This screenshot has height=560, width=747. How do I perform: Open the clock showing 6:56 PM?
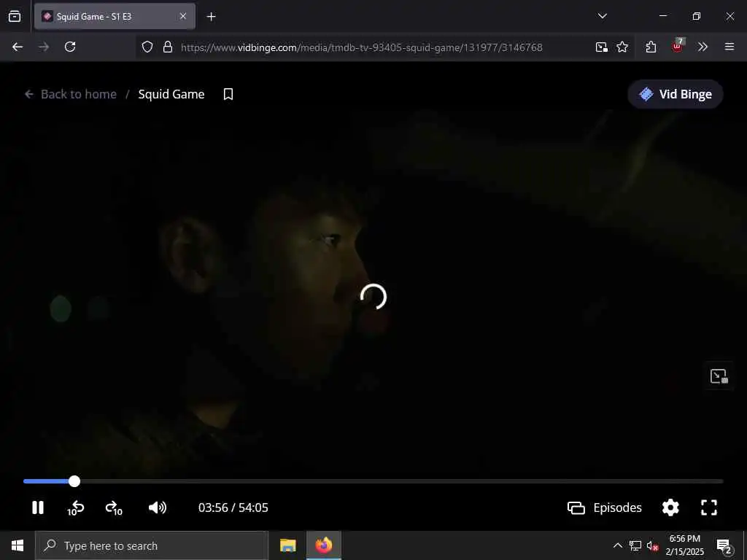pos(684,545)
